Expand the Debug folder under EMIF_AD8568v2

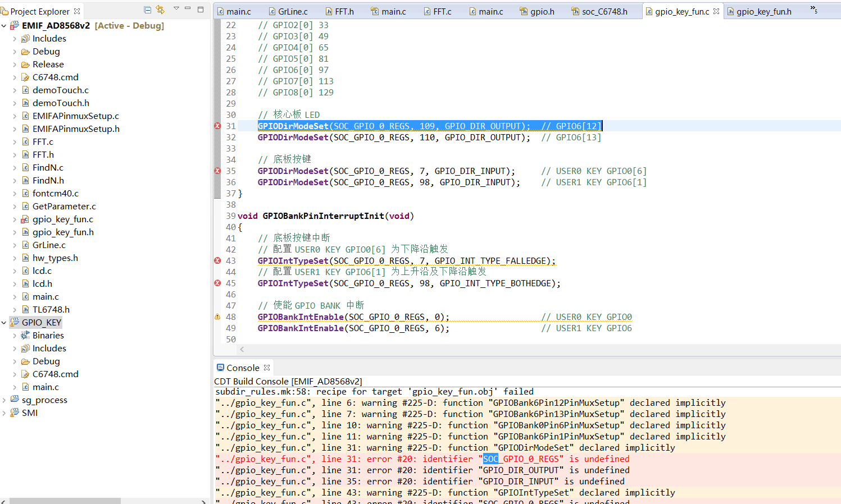coord(15,52)
